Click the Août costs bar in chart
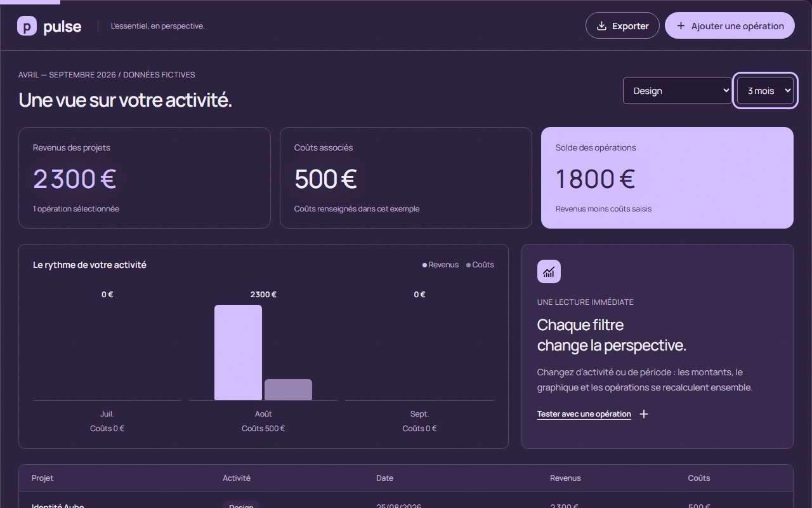Screen dimensions: 812x508 tap(288, 389)
